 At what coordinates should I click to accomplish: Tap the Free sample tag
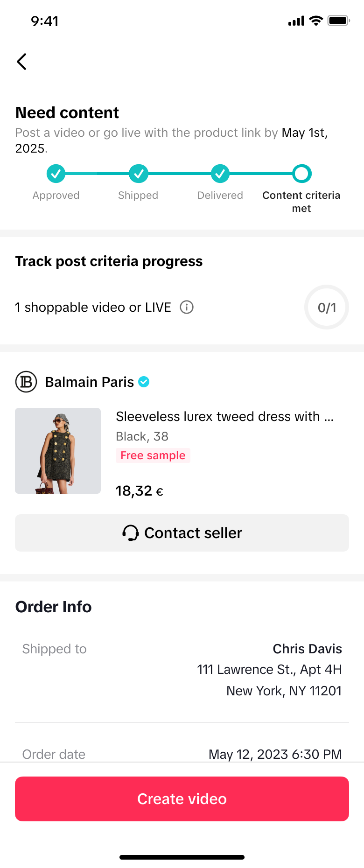[x=153, y=455]
